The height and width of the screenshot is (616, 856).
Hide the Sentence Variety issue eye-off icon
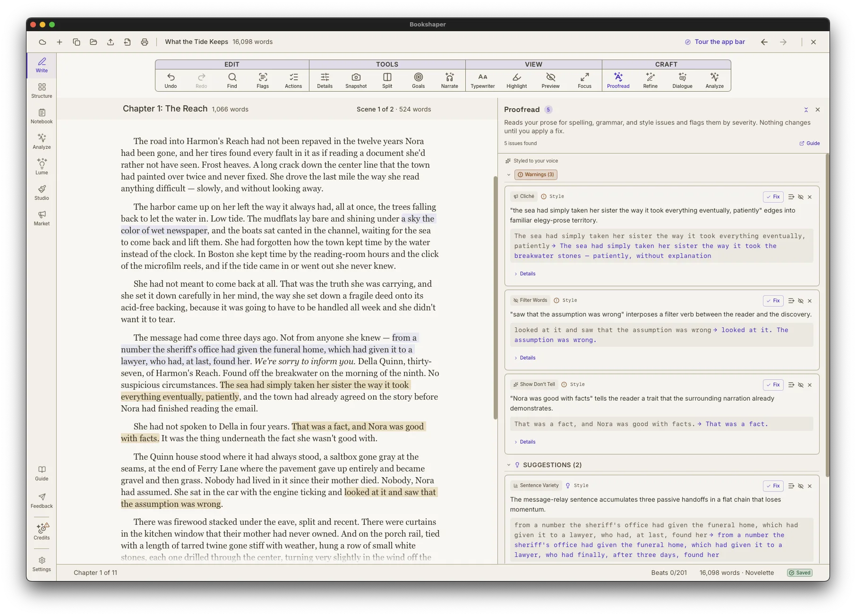point(801,486)
